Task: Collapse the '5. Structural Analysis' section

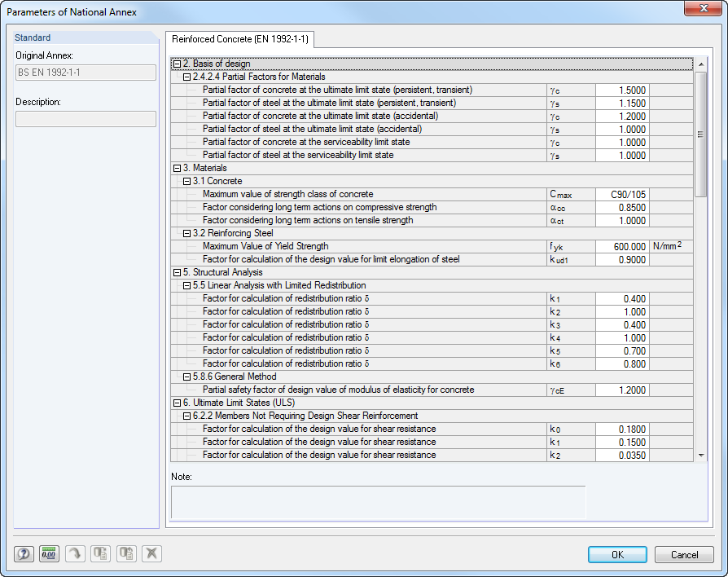Action: pyautogui.click(x=177, y=273)
